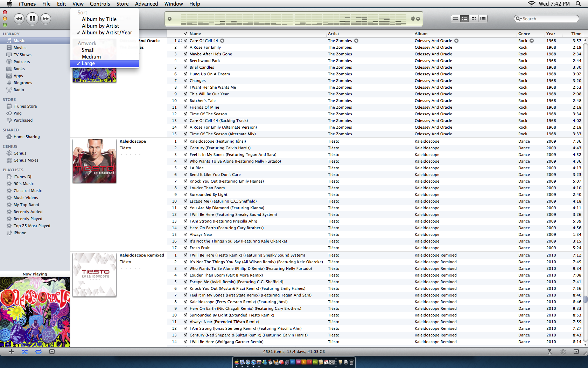This screenshot has height=368, width=588.
Task: Click the arrow next to Rock genre
Action: 532,41
